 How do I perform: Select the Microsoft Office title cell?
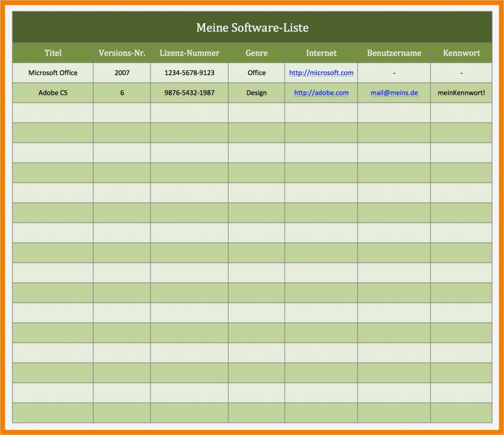click(x=53, y=72)
